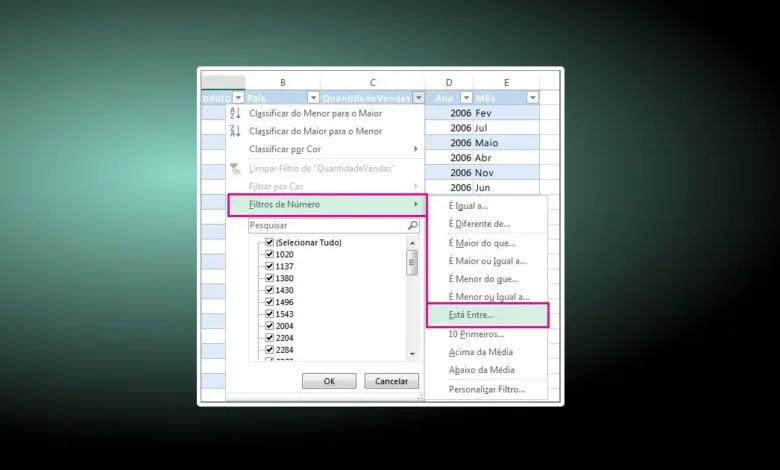Click the cell containing Jun
Screen dimensions: 780x470
click(x=506, y=188)
